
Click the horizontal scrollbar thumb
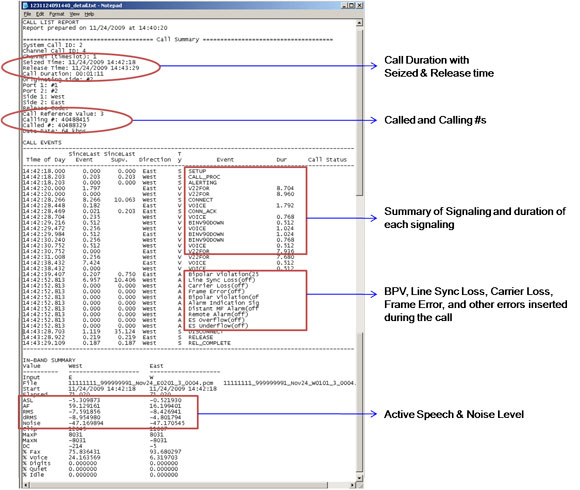point(178,485)
